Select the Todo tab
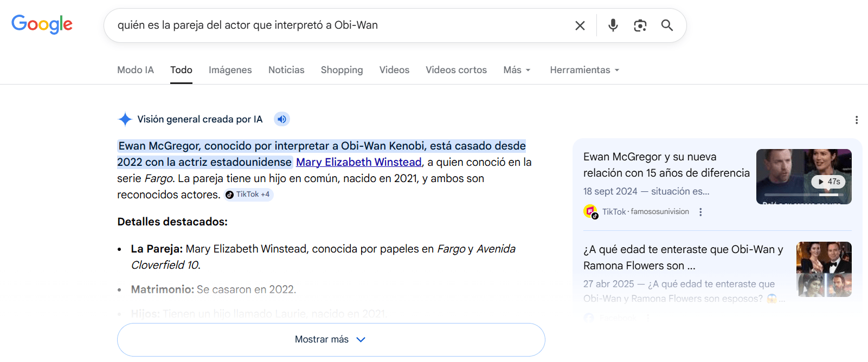The width and height of the screenshot is (868, 362). coord(181,70)
